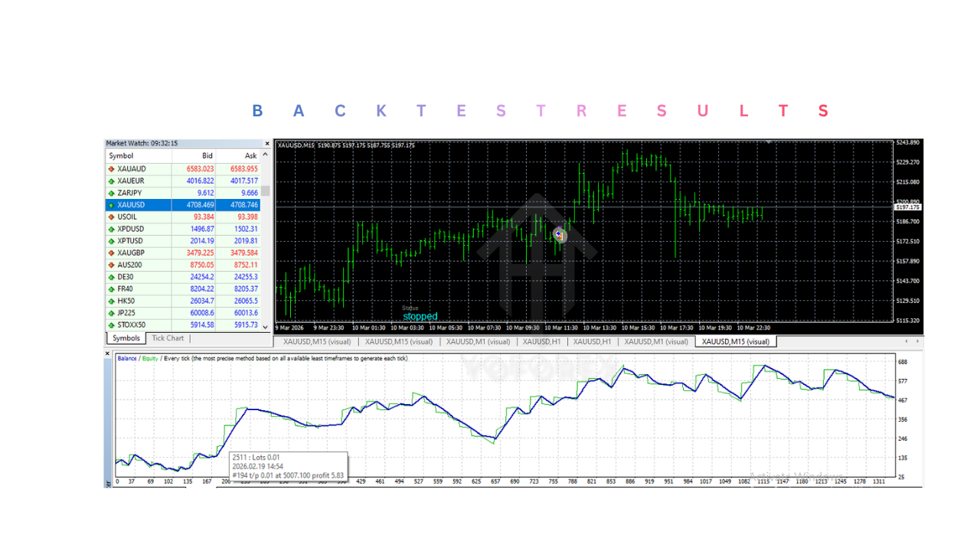
Task: Click the green arrow icon beside DE30
Action: coord(111,277)
